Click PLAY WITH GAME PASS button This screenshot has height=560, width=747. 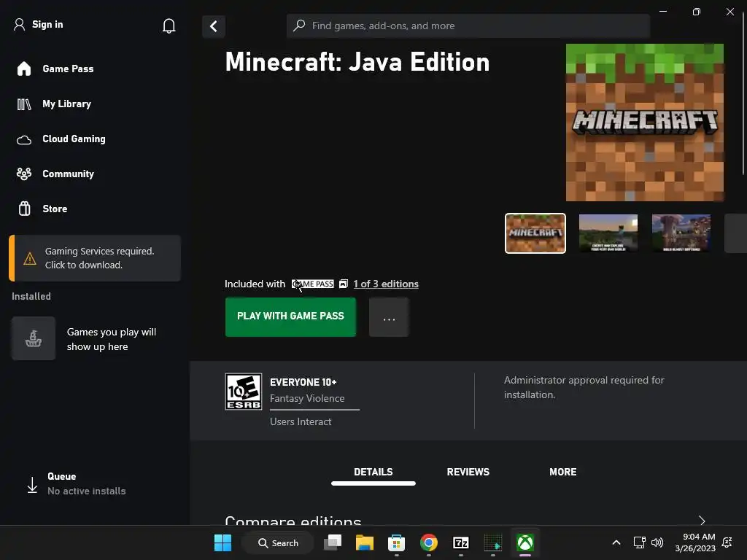(290, 317)
